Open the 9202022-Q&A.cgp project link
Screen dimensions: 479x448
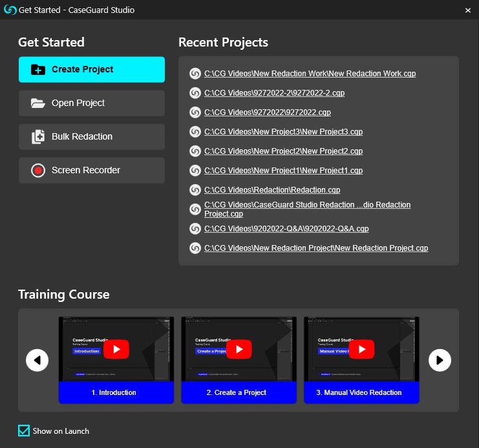point(286,229)
